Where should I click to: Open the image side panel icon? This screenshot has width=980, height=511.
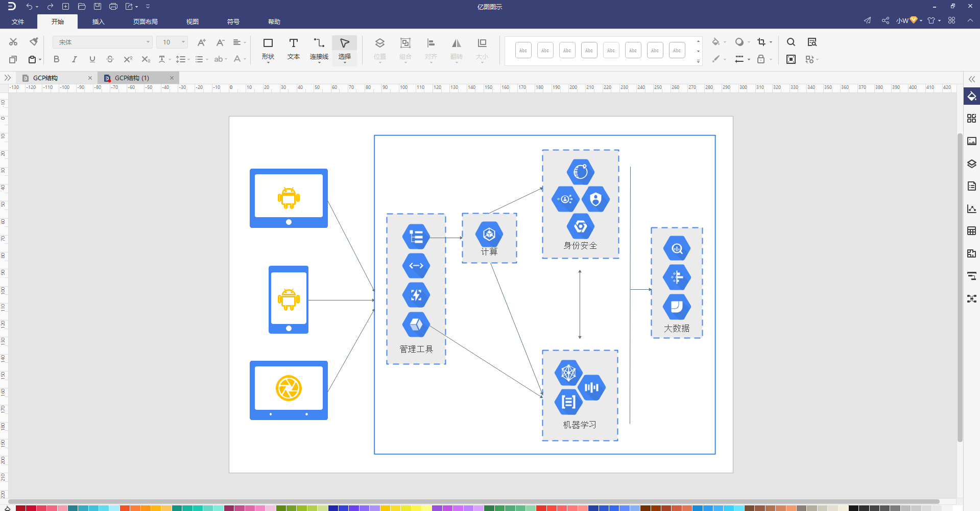click(x=971, y=141)
